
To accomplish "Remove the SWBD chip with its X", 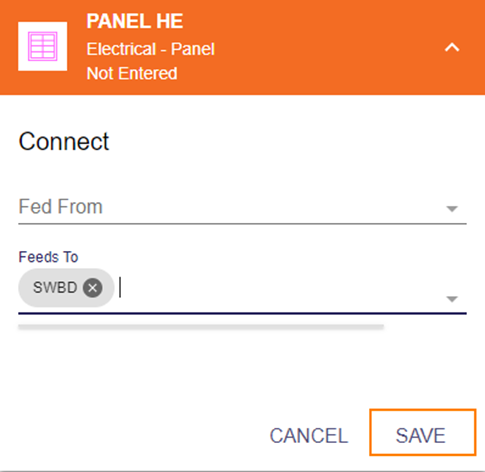I will (93, 288).
